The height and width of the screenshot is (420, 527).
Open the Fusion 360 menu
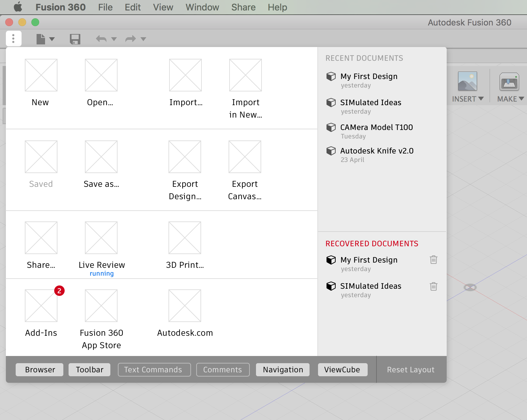tap(60, 7)
